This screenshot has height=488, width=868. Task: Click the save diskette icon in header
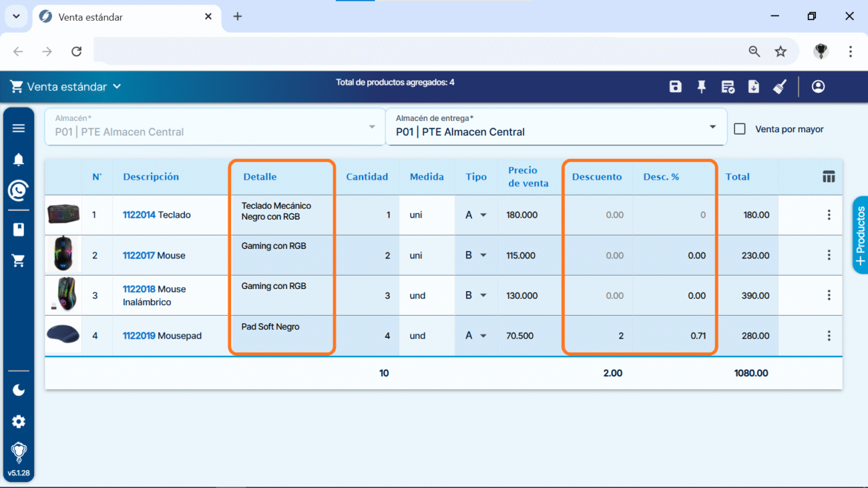tap(675, 87)
